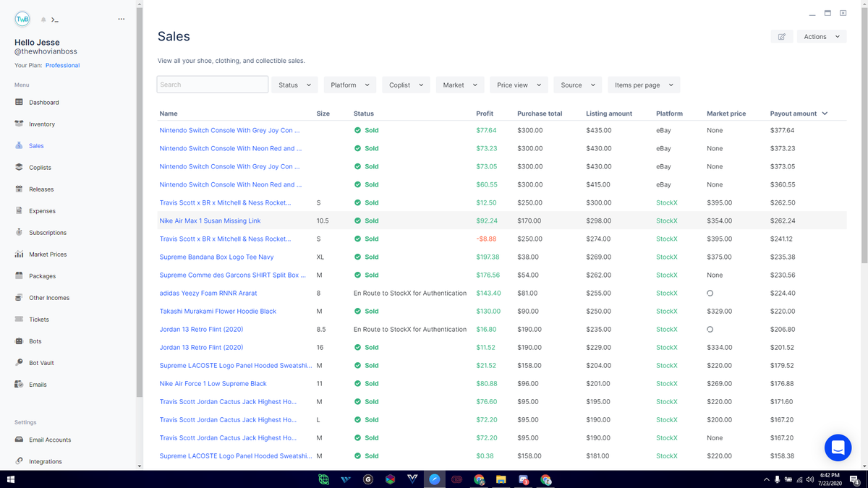Open the Platform filter dropdown
Viewport: 868px width, 488px height.
[x=350, y=85]
